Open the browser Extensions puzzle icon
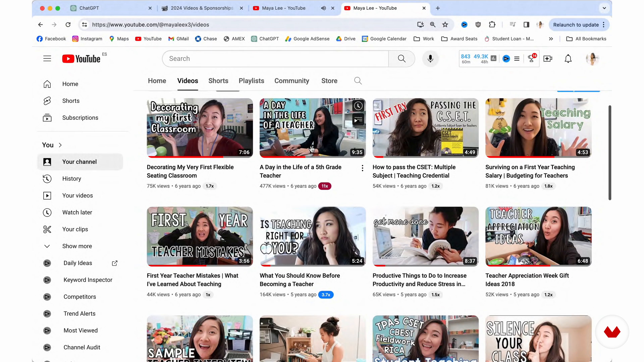The image size is (644, 362). (x=492, y=24)
